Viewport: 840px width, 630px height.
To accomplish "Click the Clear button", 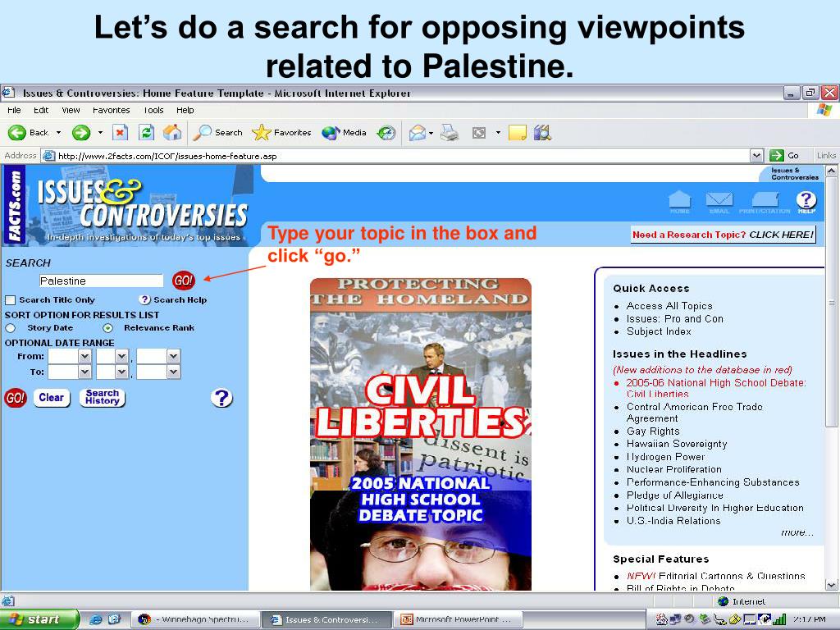I will (x=52, y=398).
